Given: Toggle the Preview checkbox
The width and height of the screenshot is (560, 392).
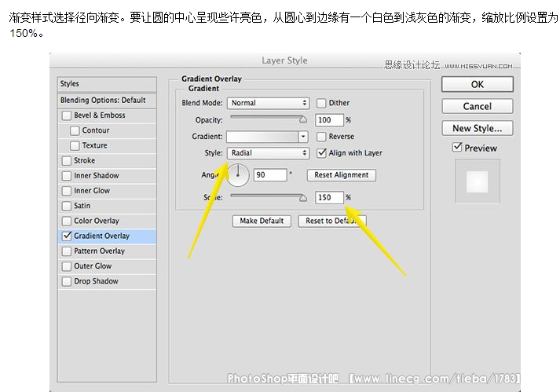Looking at the screenshot, I should click(457, 148).
